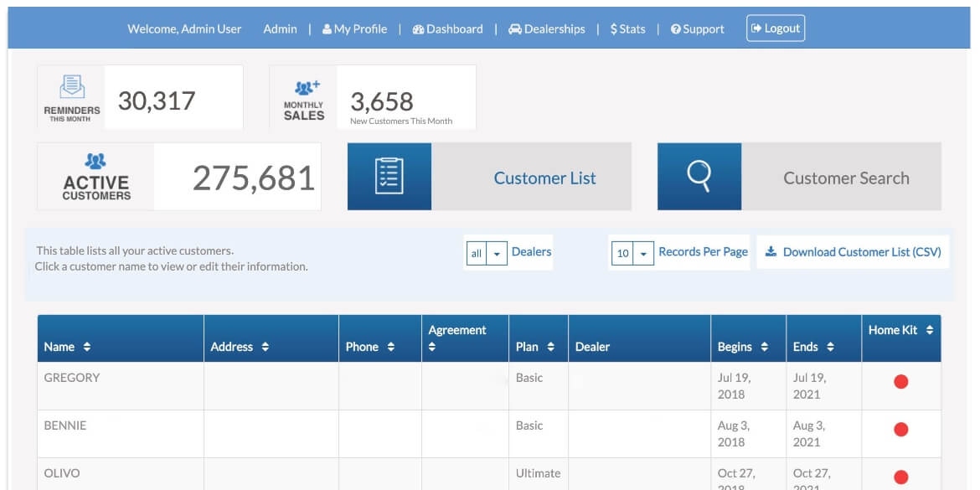Go to Dealerships in top navigation
The image size is (980, 490).
point(546,28)
